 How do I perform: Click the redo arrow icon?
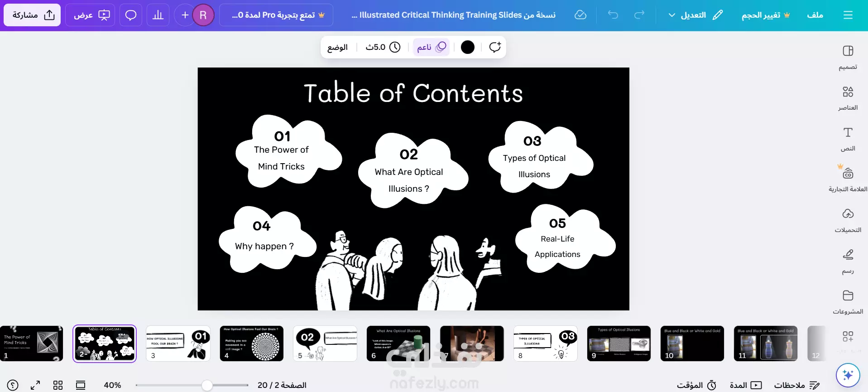click(639, 15)
